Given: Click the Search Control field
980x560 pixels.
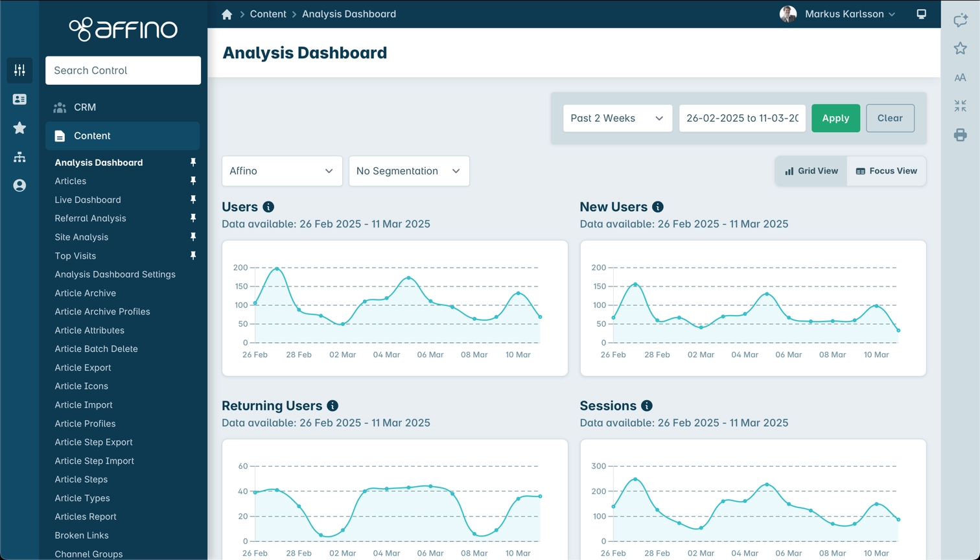Looking at the screenshot, I should pos(123,70).
